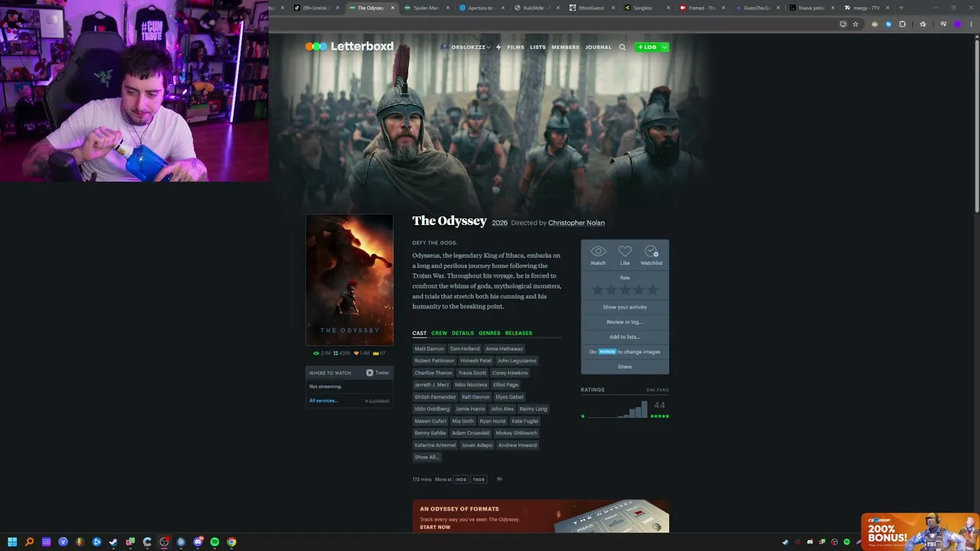The image size is (980, 551).
Task: Open the RATINGS heading link
Action: click(593, 390)
